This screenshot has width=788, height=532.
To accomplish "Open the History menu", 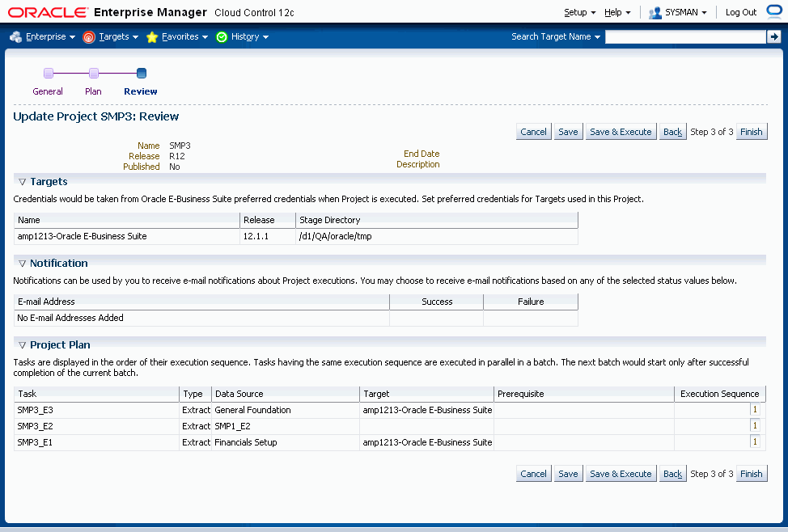I will pos(250,36).
